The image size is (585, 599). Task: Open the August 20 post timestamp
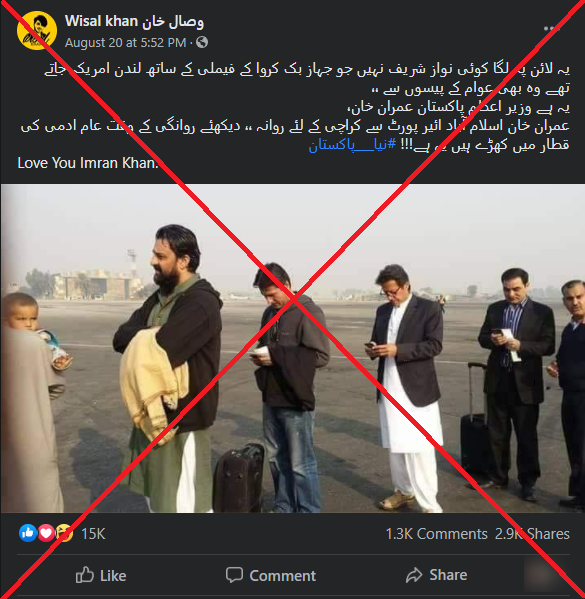tap(125, 42)
